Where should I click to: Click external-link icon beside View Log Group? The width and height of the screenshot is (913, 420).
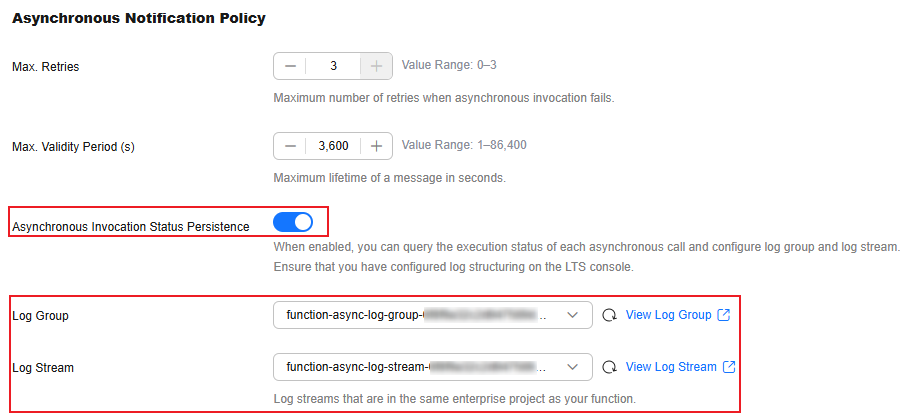click(724, 315)
